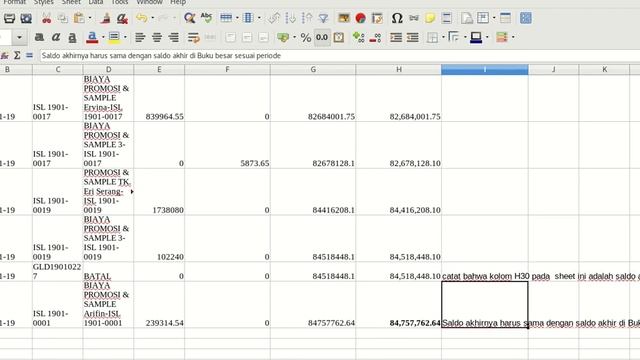
Task: Open the Data menu
Action: coord(96,2)
